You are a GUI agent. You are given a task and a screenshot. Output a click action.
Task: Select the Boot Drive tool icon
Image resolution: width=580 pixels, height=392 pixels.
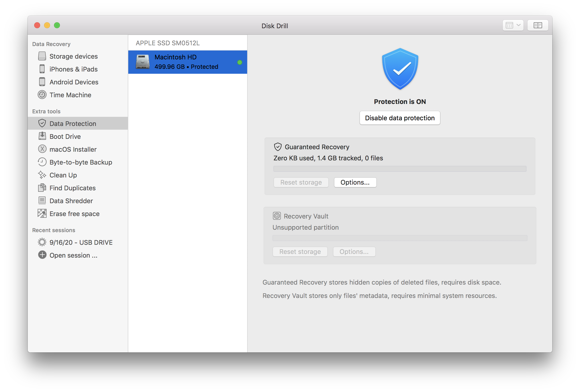coord(42,136)
